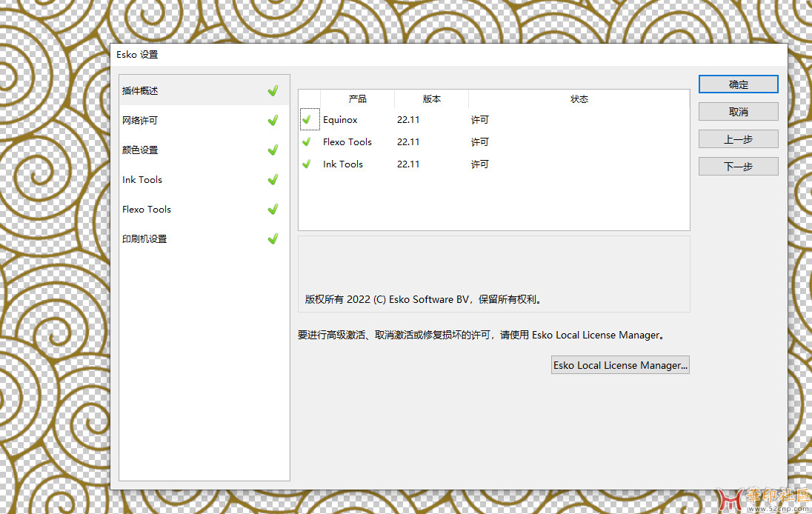812x514 pixels.
Task: Click the 状态 column header
Action: [x=579, y=99]
